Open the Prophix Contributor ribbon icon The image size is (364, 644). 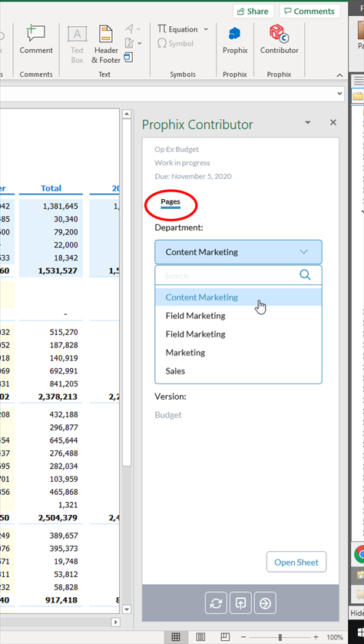click(279, 39)
